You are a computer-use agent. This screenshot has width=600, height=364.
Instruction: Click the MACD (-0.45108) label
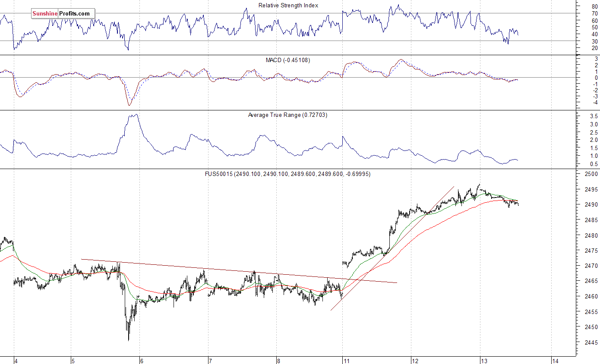pos(288,60)
